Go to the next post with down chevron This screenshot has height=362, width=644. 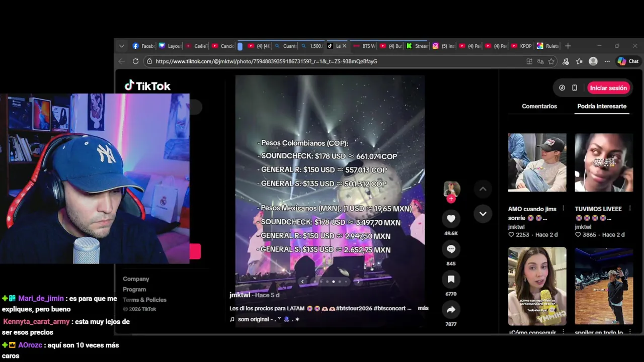(482, 214)
